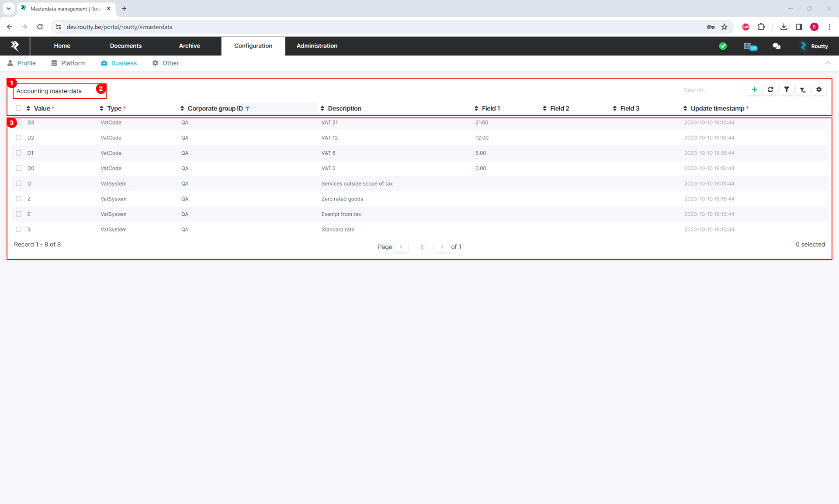Enable the select all rows checkbox
This screenshot has width=839, height=504.
point(18,108)
